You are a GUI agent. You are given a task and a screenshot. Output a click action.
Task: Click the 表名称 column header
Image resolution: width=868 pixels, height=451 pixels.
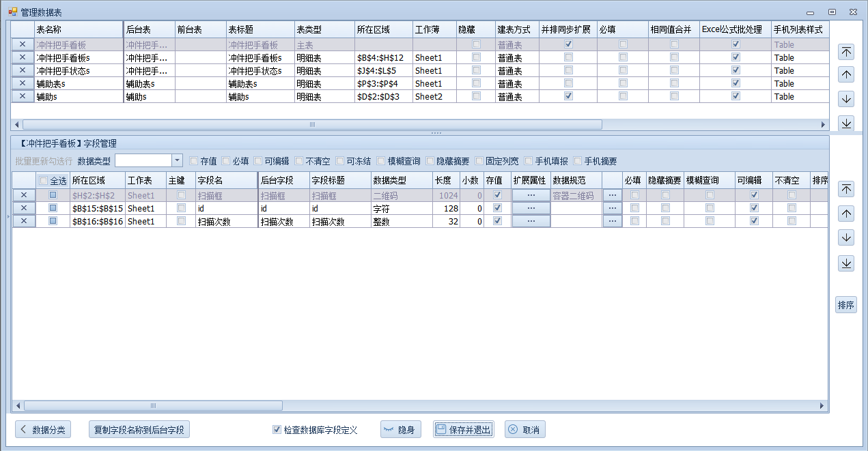[78, 30]
